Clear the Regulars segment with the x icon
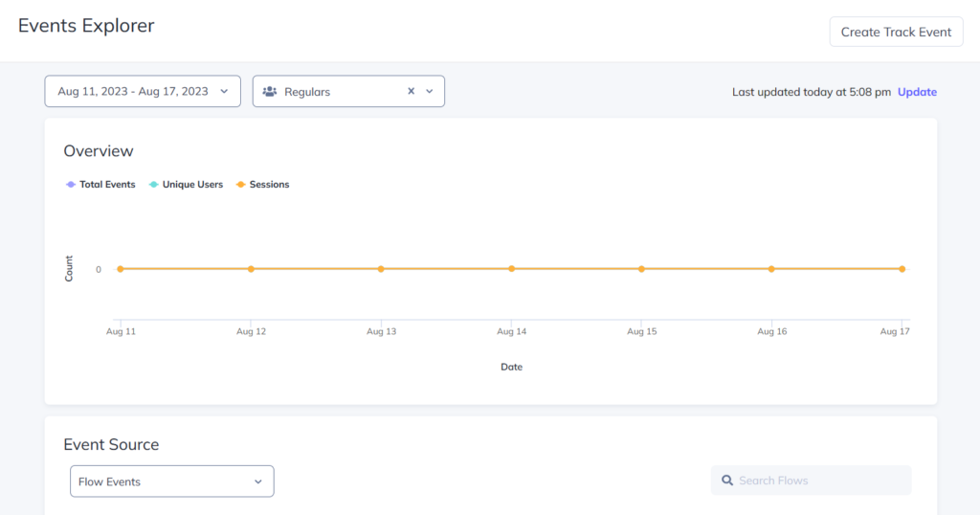This screenshot has width=980, height=515. coord(412,92)
